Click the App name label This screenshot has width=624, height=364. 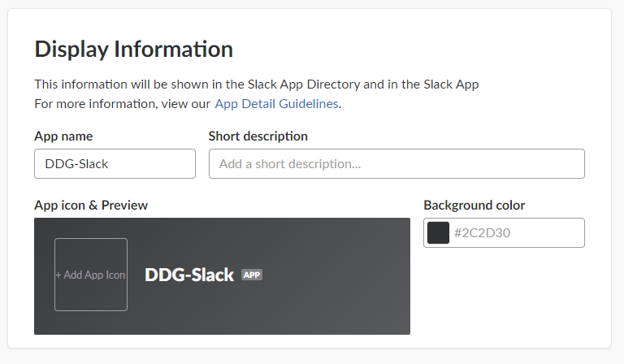[x=63, y=136]
